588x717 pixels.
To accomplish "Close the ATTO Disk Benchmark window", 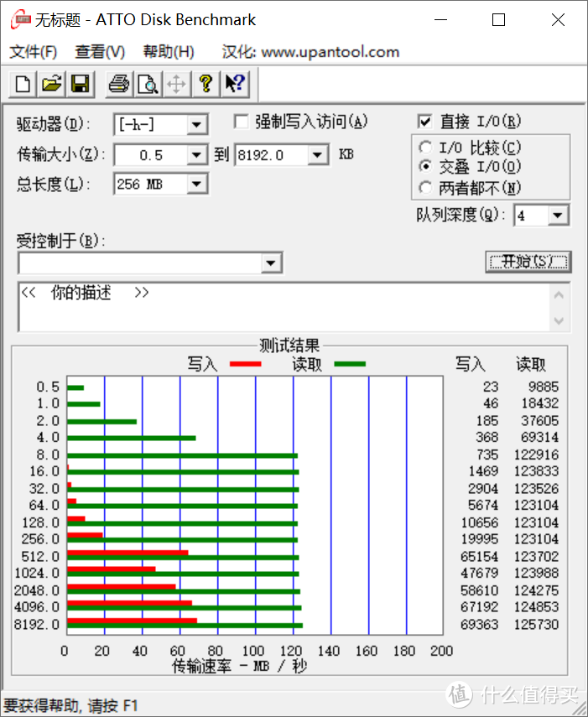I will (558, 19).
